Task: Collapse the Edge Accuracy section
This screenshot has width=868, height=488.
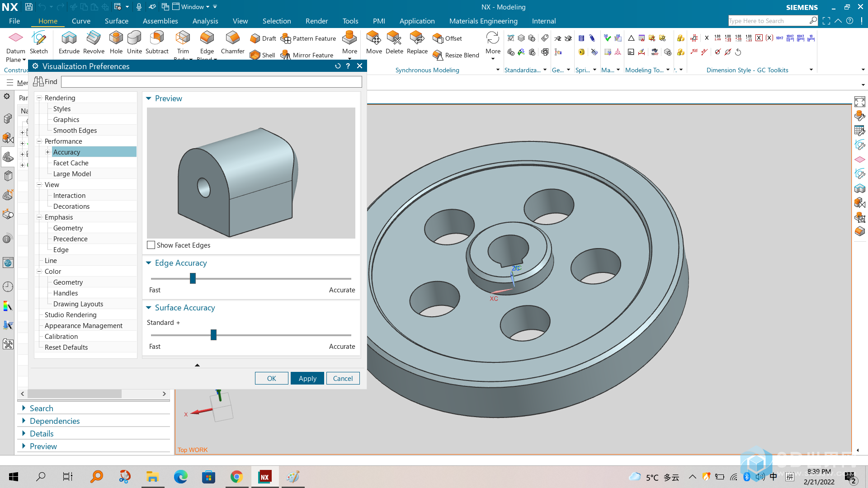Action: click(x=148, y=263)
